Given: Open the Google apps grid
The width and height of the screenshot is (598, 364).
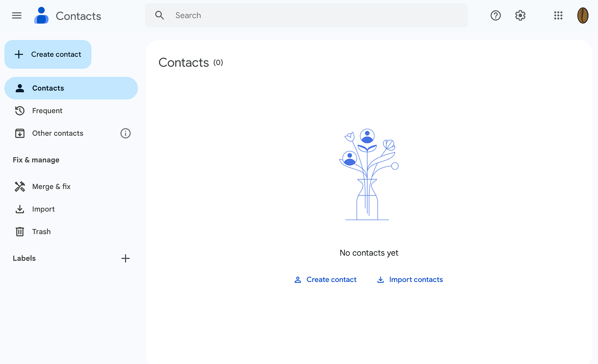Looking at the screenshot, I should (558, 15).
